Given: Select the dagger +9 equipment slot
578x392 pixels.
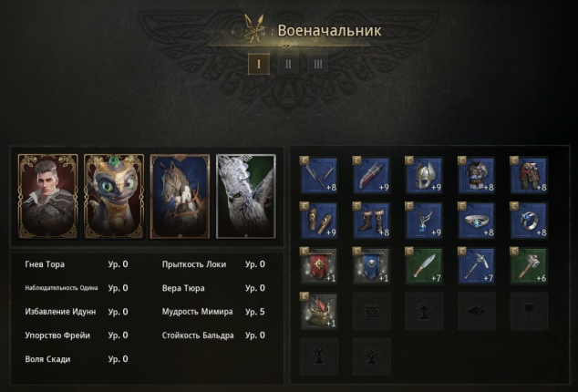Looking at the screenshot, I should 371,175.
